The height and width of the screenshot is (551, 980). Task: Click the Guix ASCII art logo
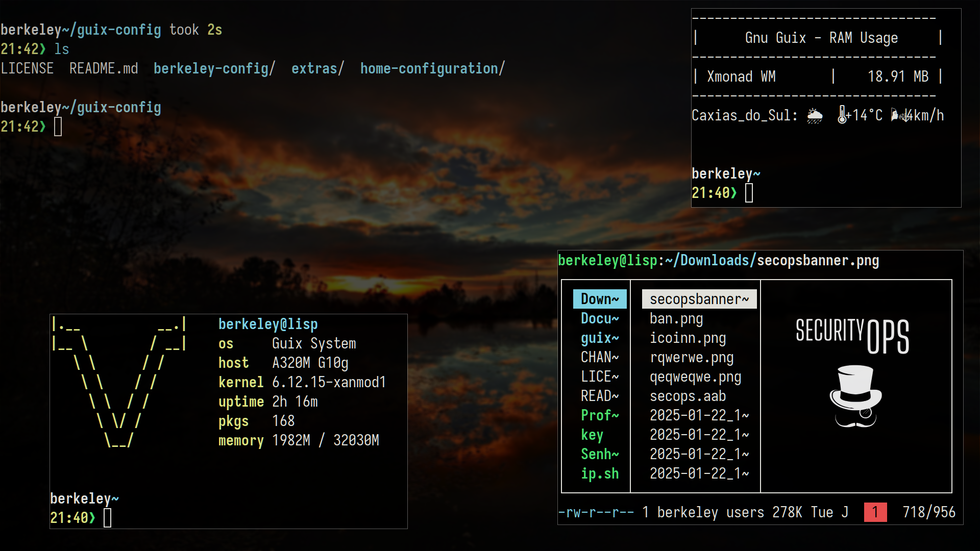119,383
